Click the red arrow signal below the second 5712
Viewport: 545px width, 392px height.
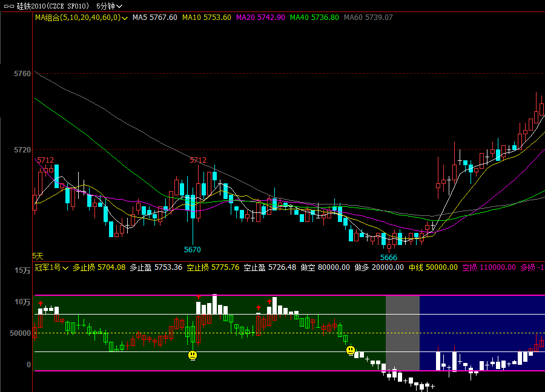[198, 296]
